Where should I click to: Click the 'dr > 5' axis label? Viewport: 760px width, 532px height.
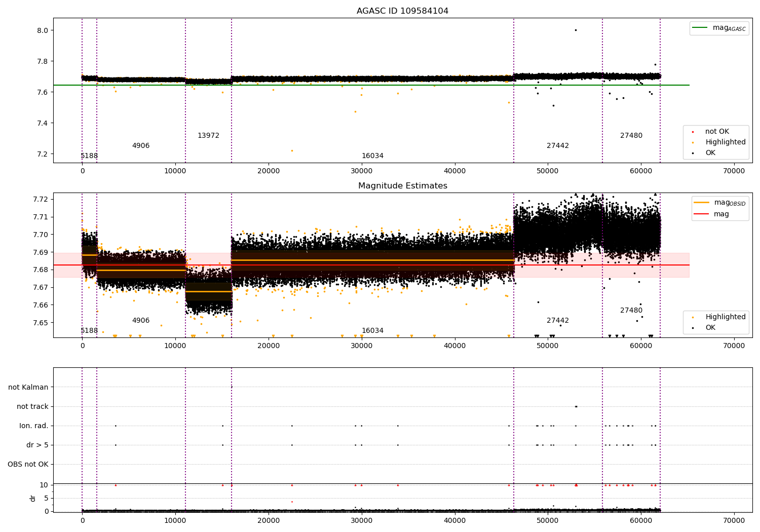[x=37, y=445]
